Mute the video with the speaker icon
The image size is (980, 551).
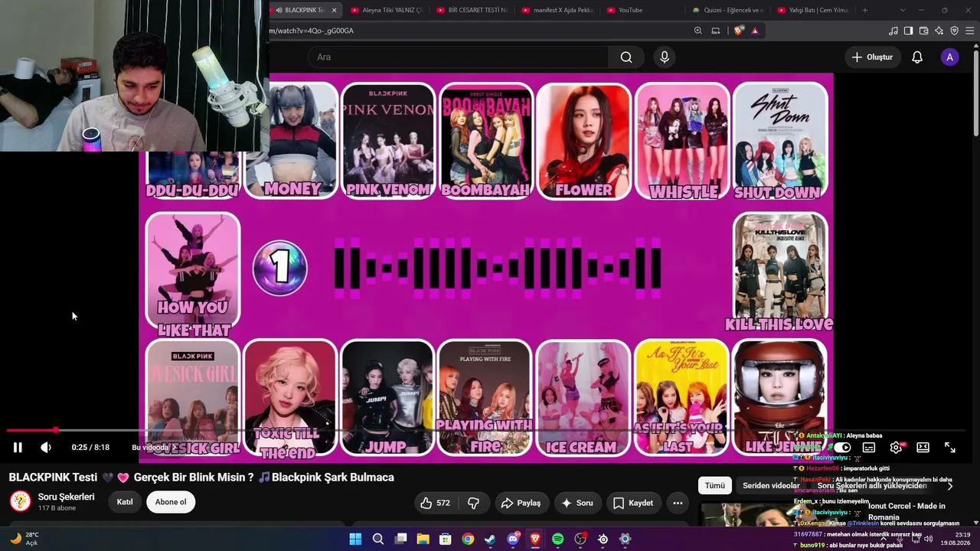pyautogui.click(x=46, y=448)
